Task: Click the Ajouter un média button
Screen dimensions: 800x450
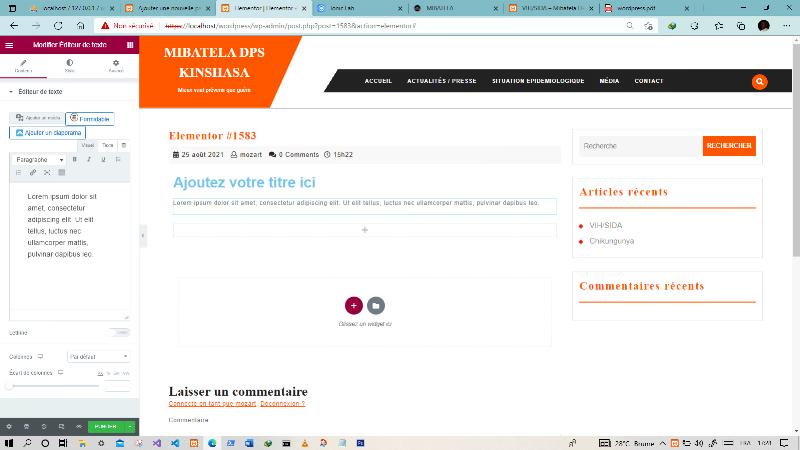Action: 37,118
